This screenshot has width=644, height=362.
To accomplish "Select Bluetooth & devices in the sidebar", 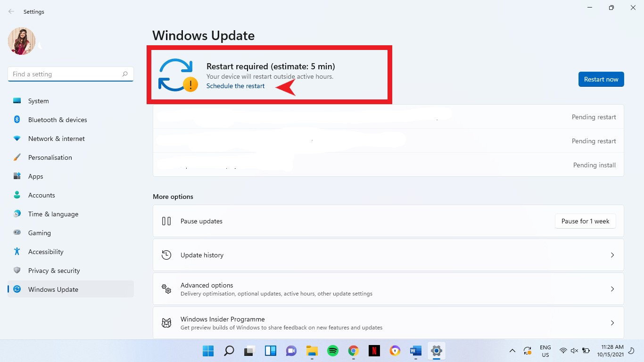I will [57, 120].
